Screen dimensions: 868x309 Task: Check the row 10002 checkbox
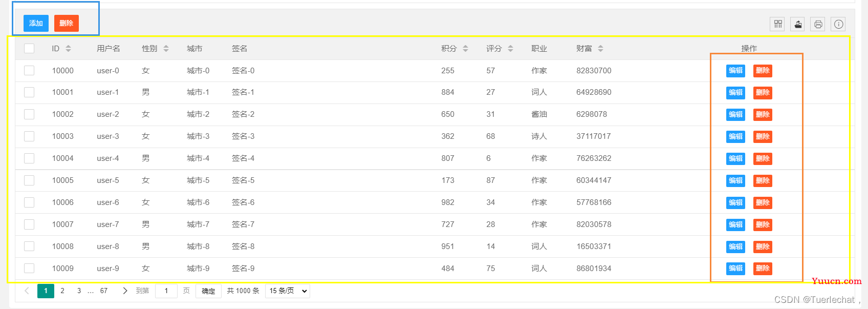[x=29, y=114]
